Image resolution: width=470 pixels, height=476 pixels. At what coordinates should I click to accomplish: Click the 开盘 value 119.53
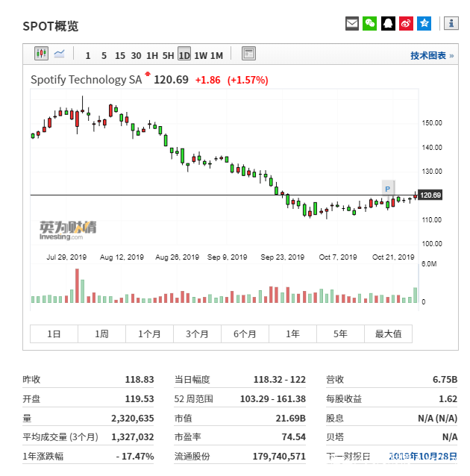140,398
